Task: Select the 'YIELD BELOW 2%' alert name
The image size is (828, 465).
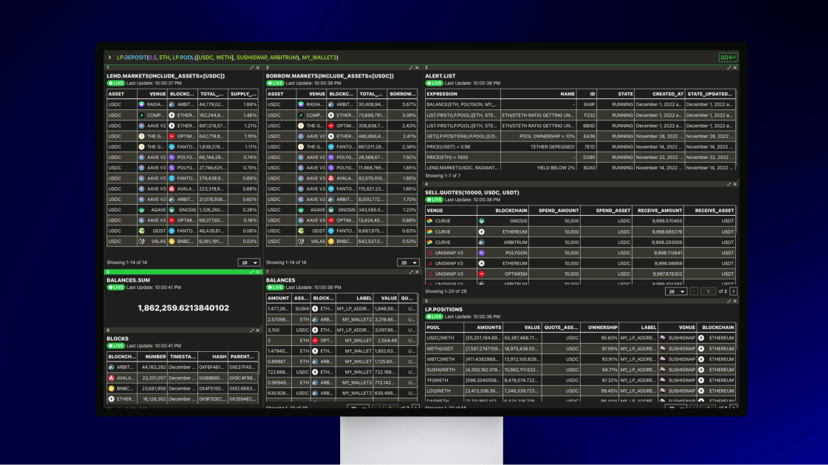Action: coord(556,168)
